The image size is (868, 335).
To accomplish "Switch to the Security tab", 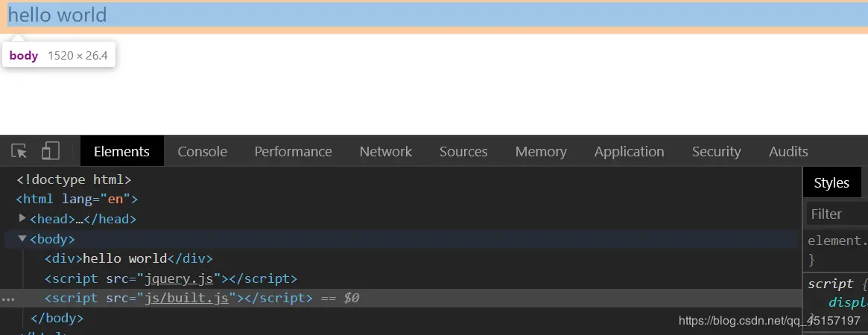I will point(716,151).
